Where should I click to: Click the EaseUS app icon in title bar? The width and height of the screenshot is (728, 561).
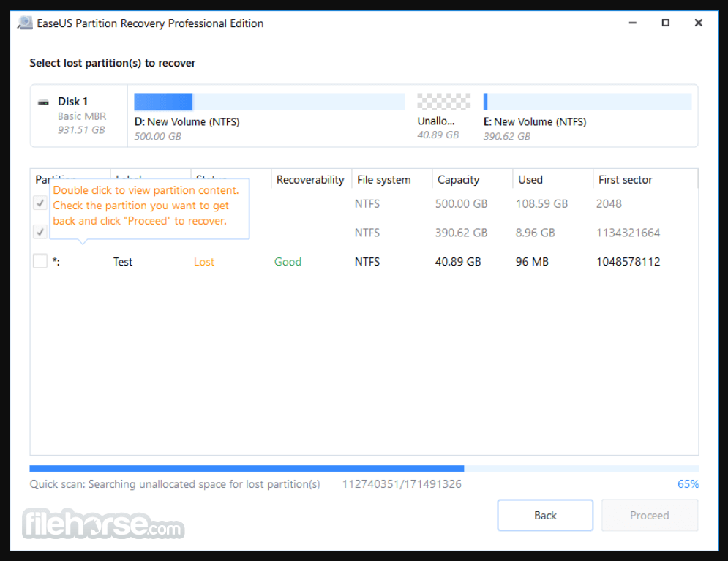coord(25,23)
